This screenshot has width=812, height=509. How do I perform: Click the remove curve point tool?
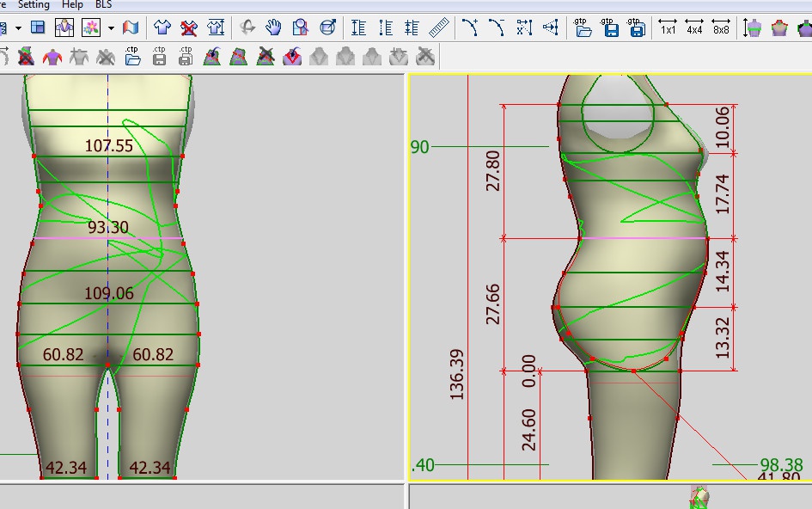point(497,28)
